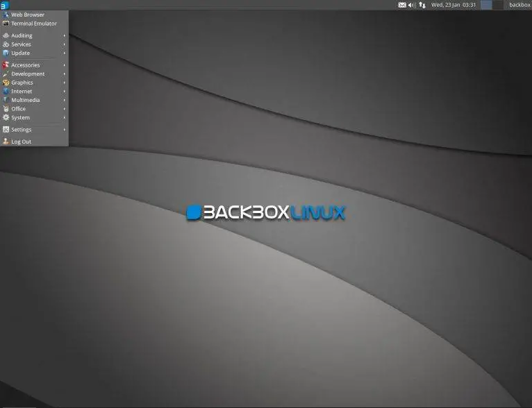
Task: Click the BackBox menu launcher icon
Action: tap(5, 5)
